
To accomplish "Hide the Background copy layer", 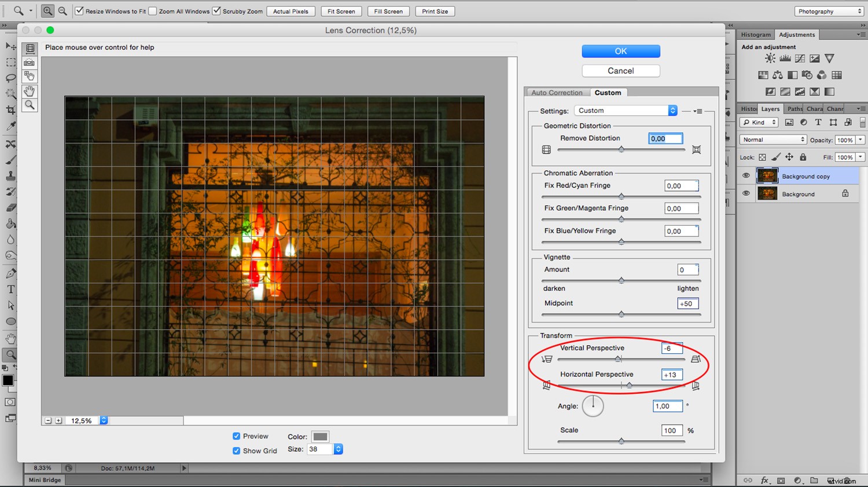I will [746, 175].
